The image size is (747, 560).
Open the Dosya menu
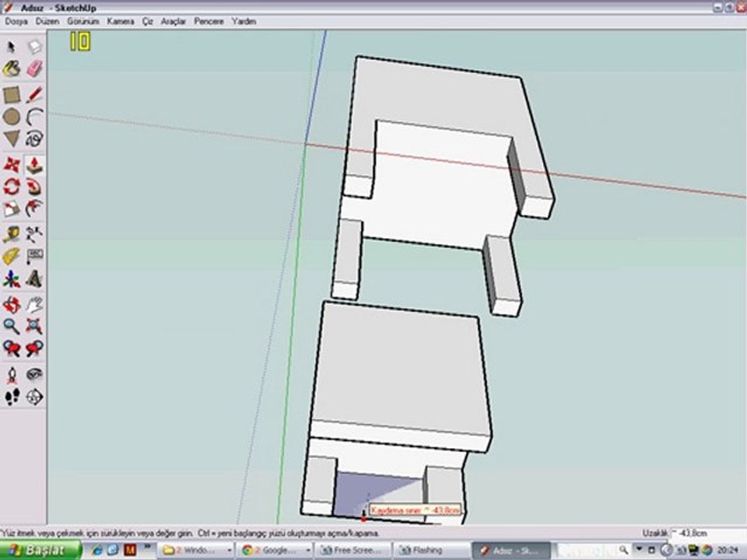16,22
